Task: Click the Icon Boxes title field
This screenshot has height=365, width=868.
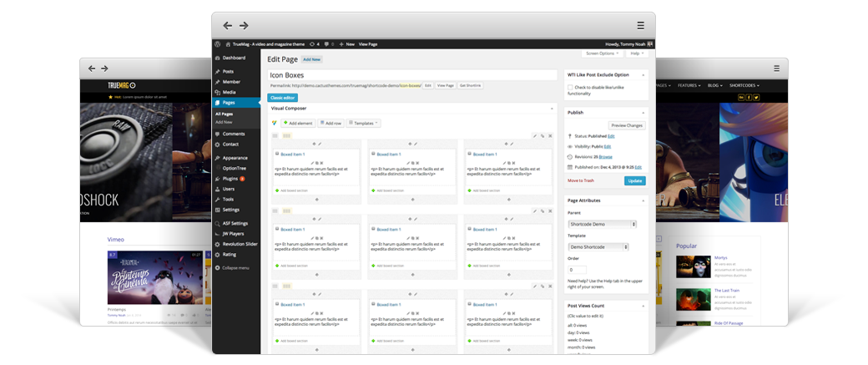Action: coord(411,74)
